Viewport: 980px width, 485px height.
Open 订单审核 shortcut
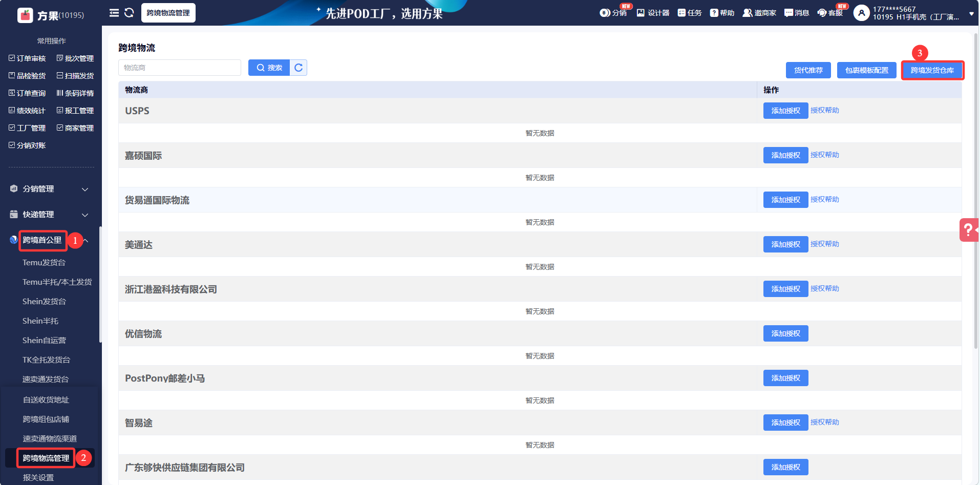[27, 58]
